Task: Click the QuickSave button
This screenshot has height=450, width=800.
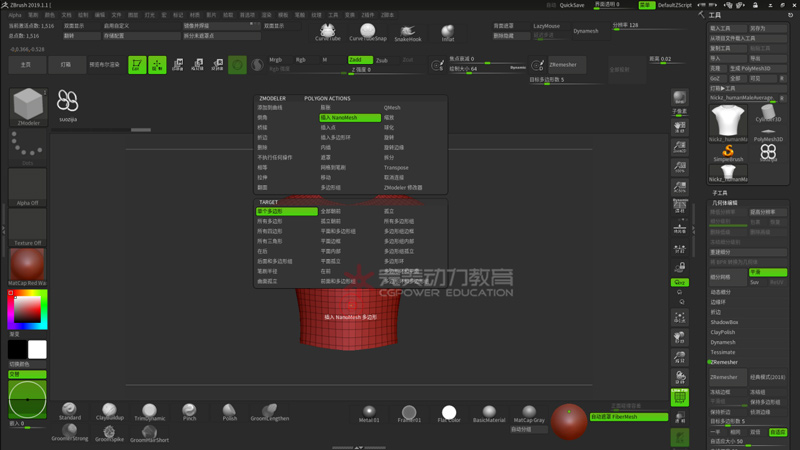Action: point(572,5)
